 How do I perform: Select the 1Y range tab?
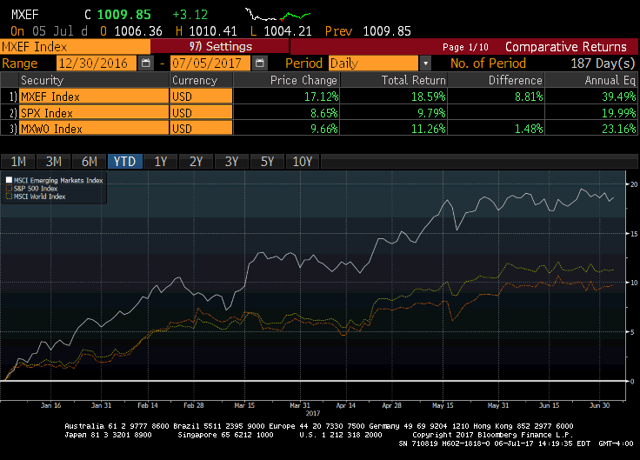click(160, 162)
